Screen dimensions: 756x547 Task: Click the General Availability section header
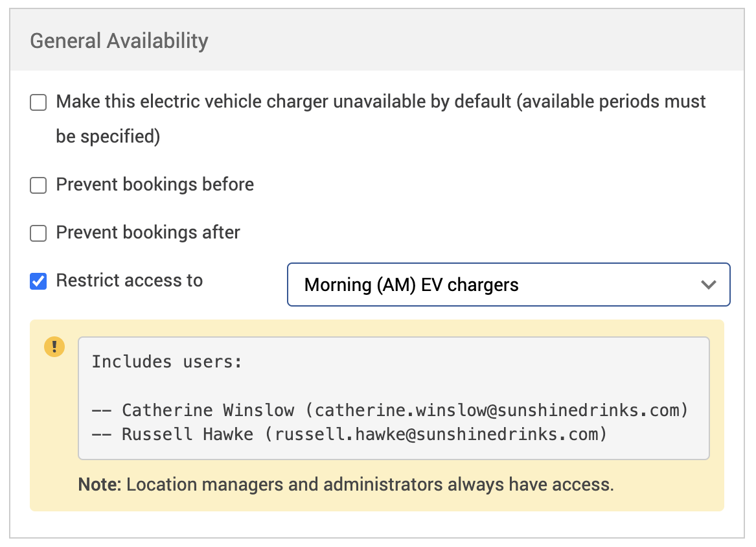[x=119, y=41]
